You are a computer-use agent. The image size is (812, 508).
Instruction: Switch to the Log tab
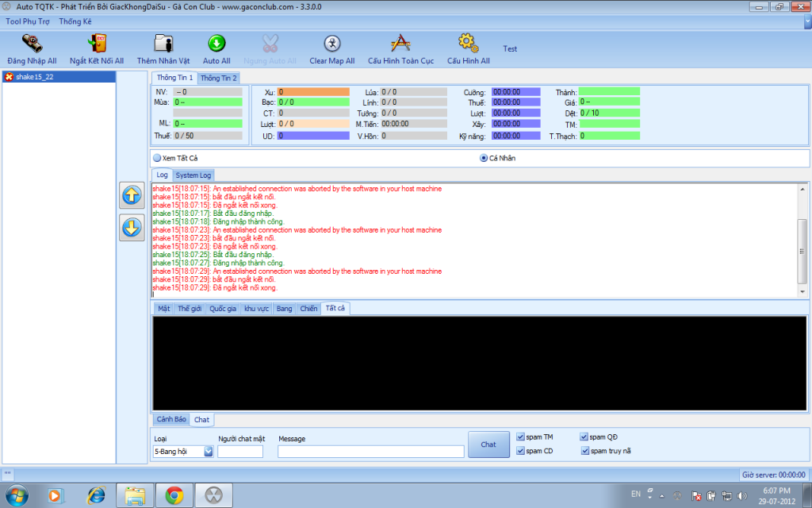[162, 175]
